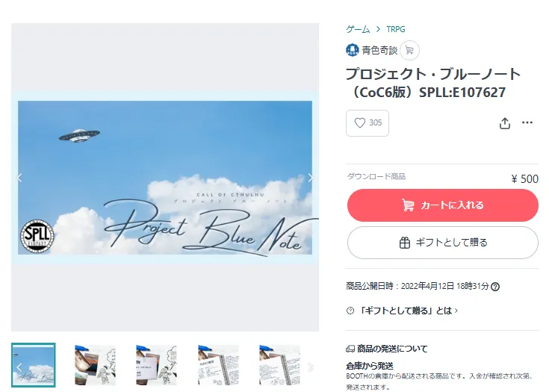Click the heart like button showing 305
The width and height of the screenshot is (549, 392).
[x=367, y=123]
